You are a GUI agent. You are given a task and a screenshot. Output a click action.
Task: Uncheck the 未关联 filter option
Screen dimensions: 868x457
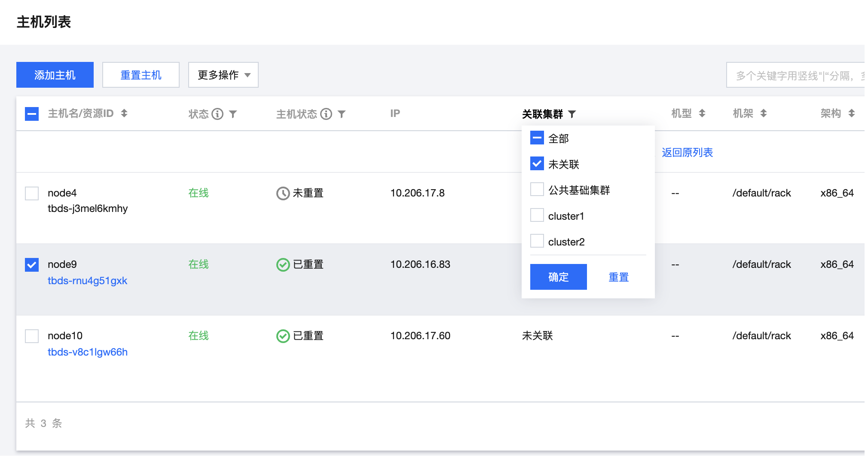(x=537, y=164)
